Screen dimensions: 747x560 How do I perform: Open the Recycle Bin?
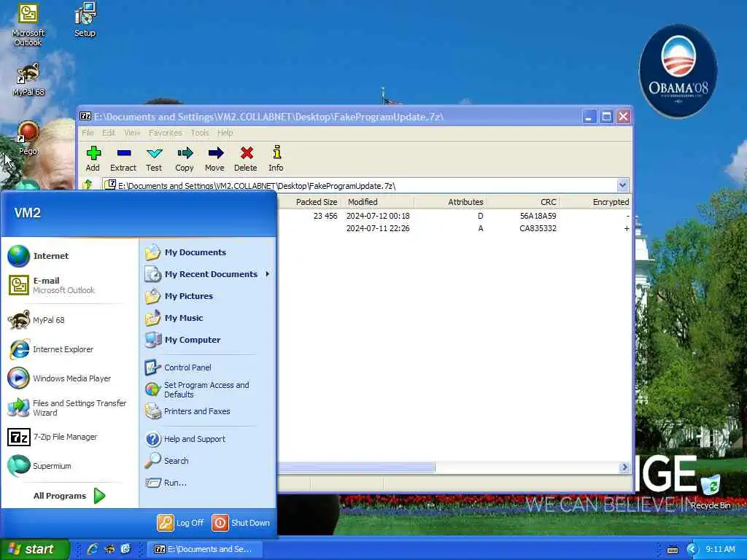(x=711, y=491)
